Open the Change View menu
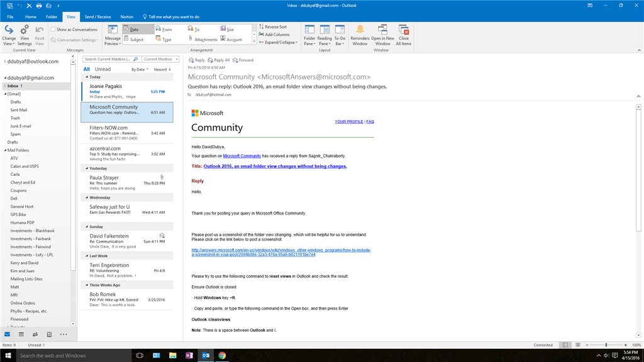 9,35
